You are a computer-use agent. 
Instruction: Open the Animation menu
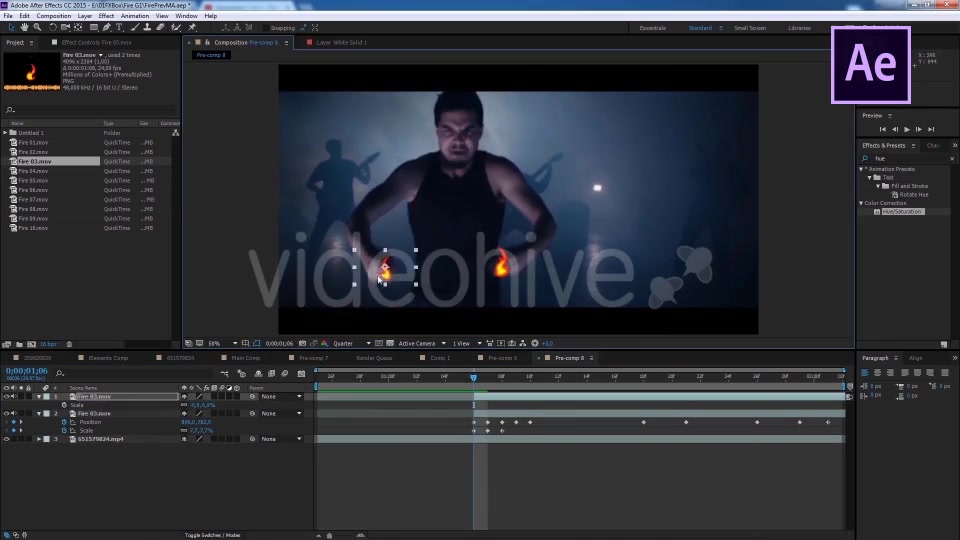click(135, 16)
